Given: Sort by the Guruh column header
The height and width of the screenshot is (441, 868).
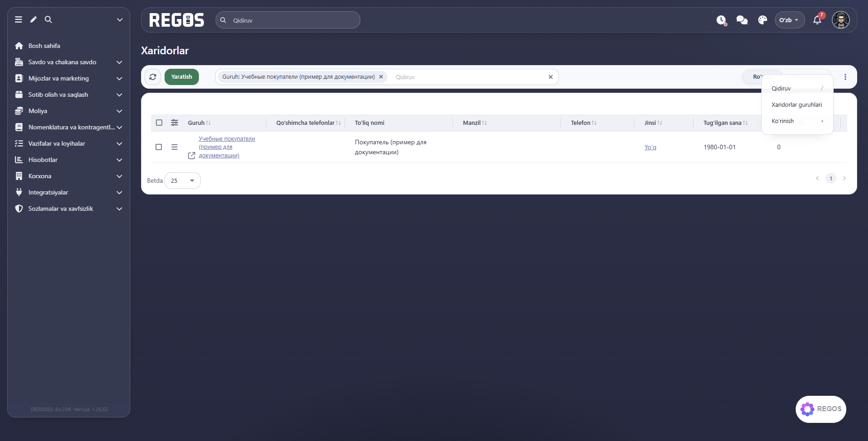Looking at the screenshot, I should (x=199, y=123).
